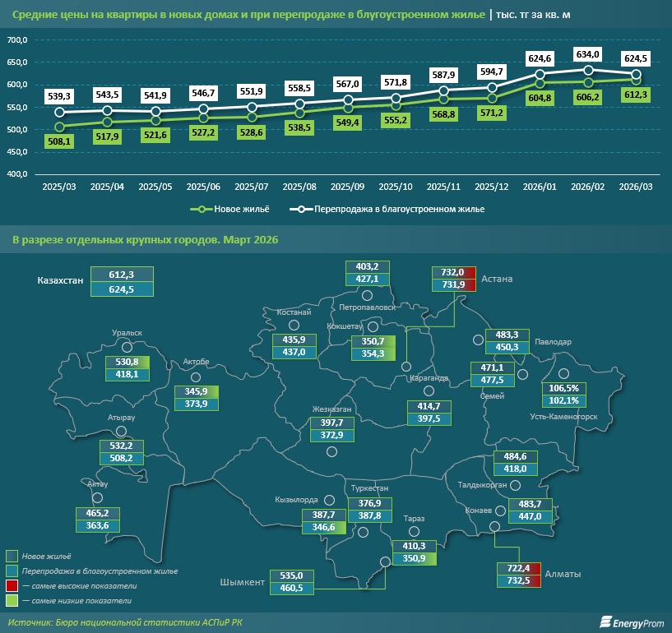Select the Кызылорда city marker circle
Viewport: 672px width, 633px height.
pyautogui.click(x=329, y=500)
